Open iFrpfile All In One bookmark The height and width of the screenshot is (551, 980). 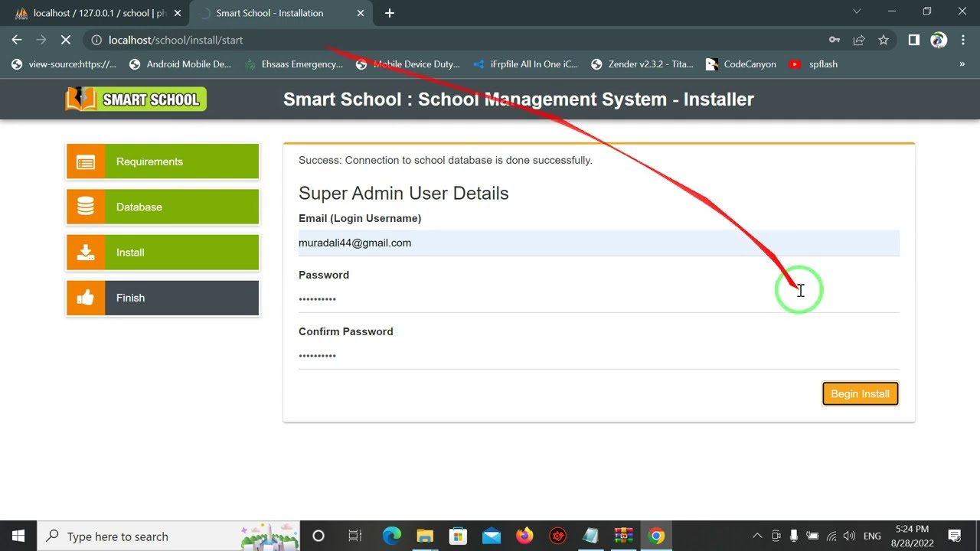click(525, 64)
